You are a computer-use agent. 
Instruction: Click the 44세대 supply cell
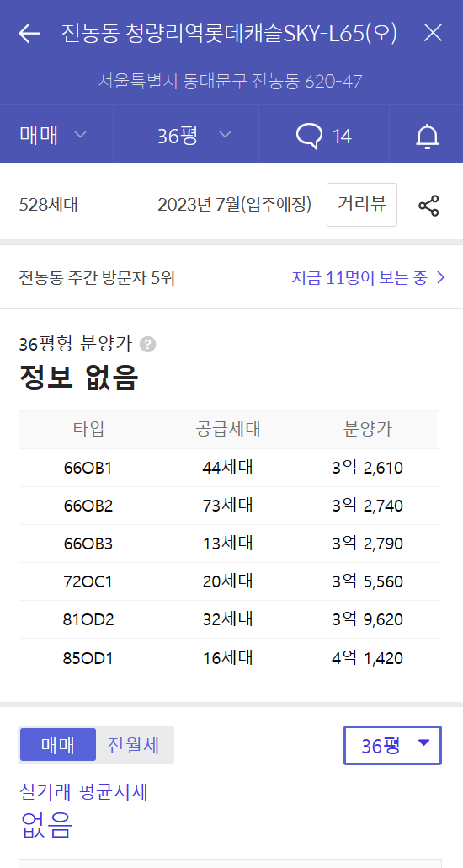228,469
